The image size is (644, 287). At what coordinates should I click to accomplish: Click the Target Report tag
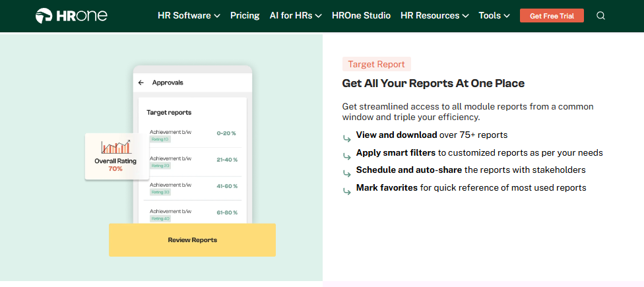click(x=377, y=64)
